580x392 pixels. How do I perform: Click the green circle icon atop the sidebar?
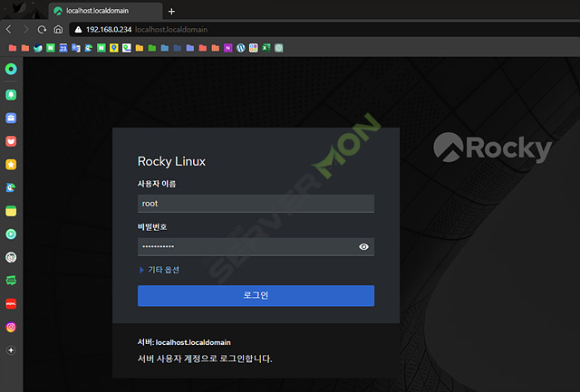point(11,69)
